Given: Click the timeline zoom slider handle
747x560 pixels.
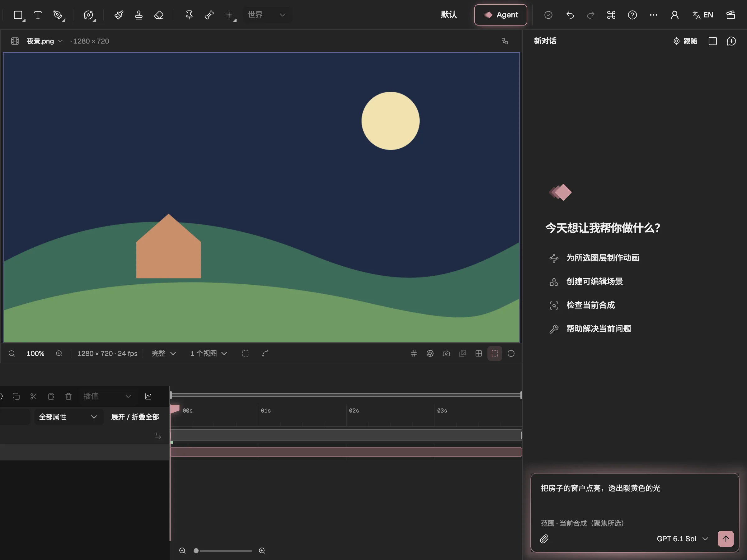Looking at the screenshot, I should pyautogui.click(x=196, y=551).
